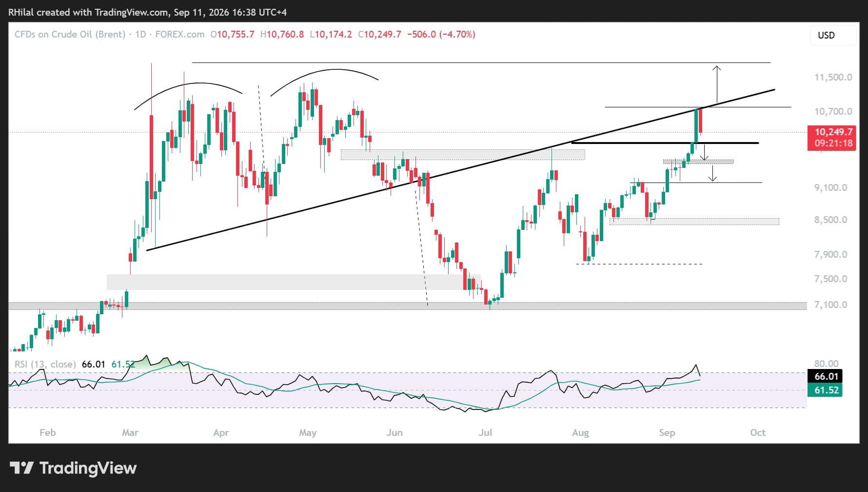Click "7,500.0" on the price axis

[830, 279]
